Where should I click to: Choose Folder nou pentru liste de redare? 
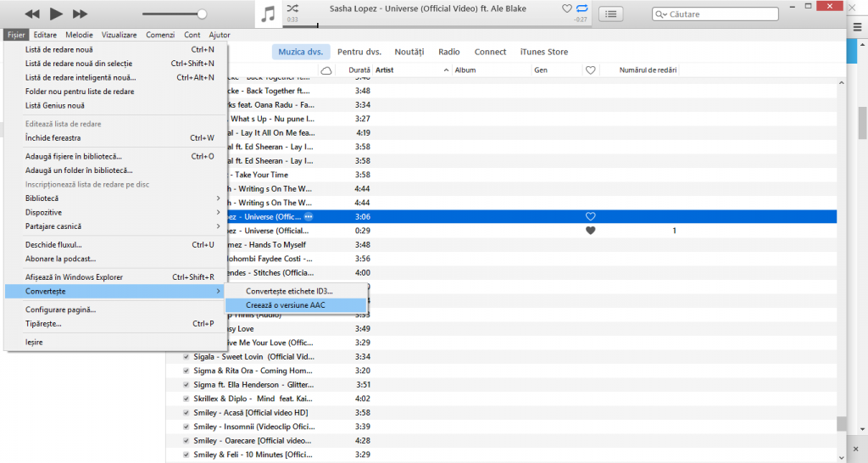(x=115, y=92)
